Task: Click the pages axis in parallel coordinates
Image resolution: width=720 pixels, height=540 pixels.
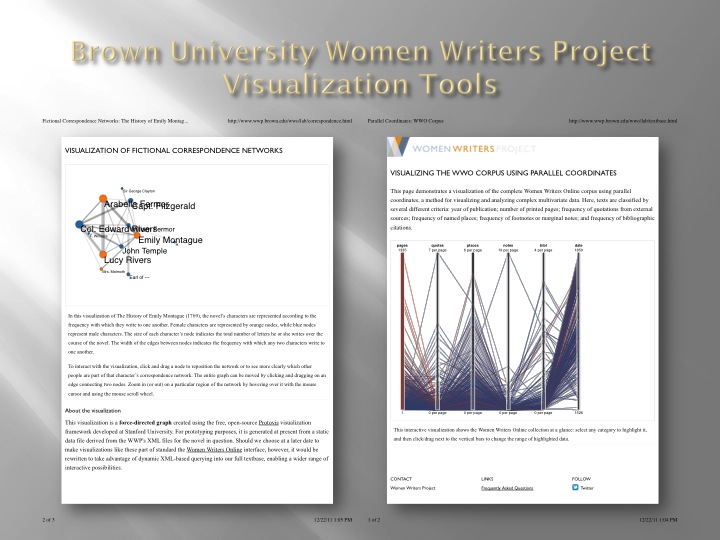Action: pyautogui.click(x=402, y=330)
